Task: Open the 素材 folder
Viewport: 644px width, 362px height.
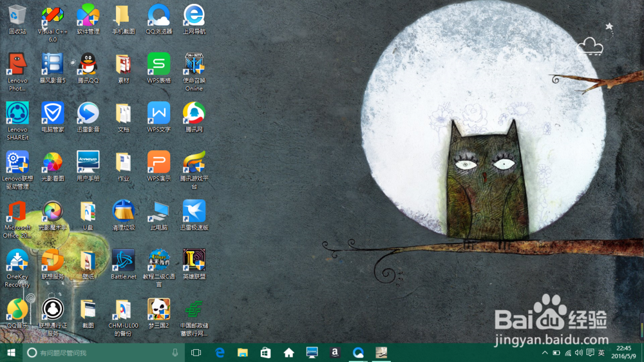Action: point(123,68)
